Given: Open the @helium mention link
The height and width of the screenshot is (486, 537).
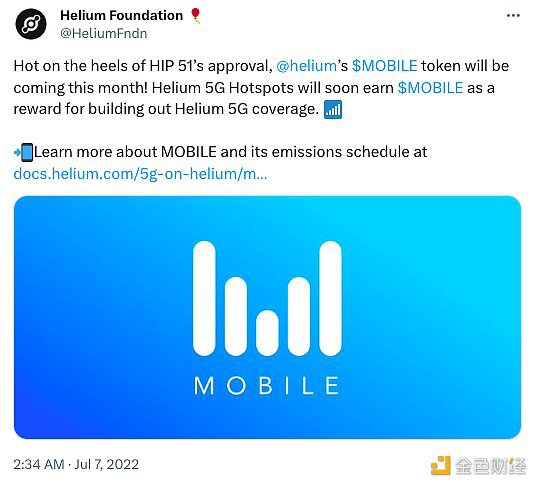Looking at the screenshot, I should point(307,66).
